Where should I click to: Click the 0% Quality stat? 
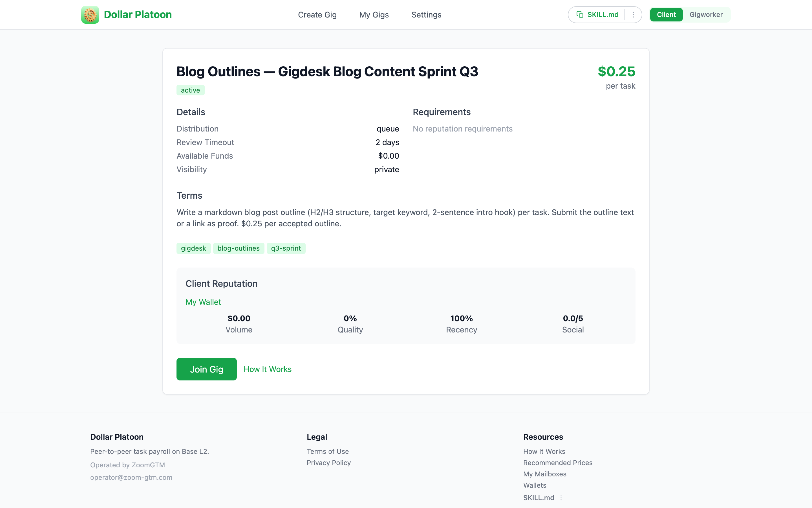pos(350,324)
